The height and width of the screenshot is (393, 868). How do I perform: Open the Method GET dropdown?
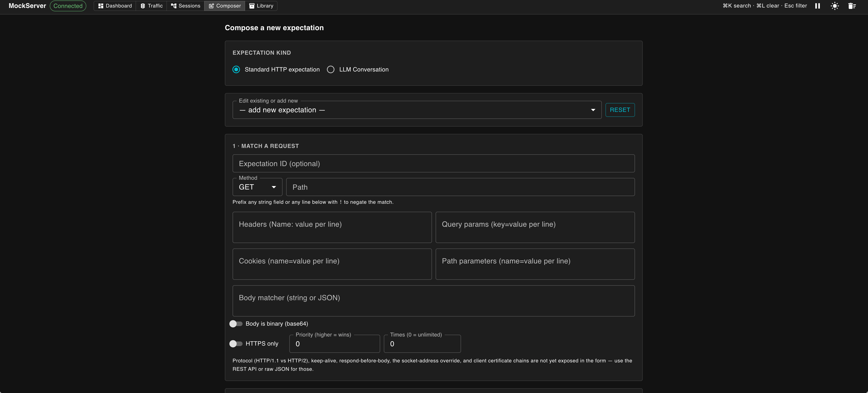(258, 187)
